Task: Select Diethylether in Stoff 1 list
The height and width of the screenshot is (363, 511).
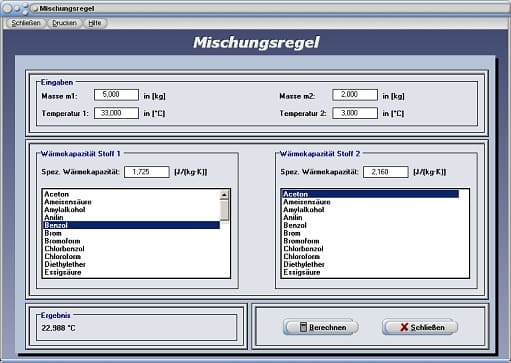Action: 132,264
